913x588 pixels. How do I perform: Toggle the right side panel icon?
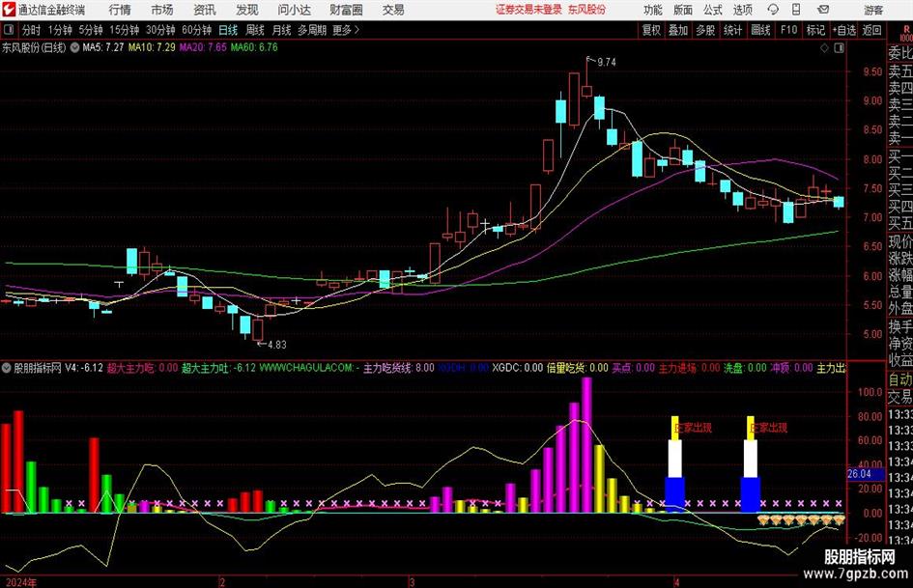(839, 48)
